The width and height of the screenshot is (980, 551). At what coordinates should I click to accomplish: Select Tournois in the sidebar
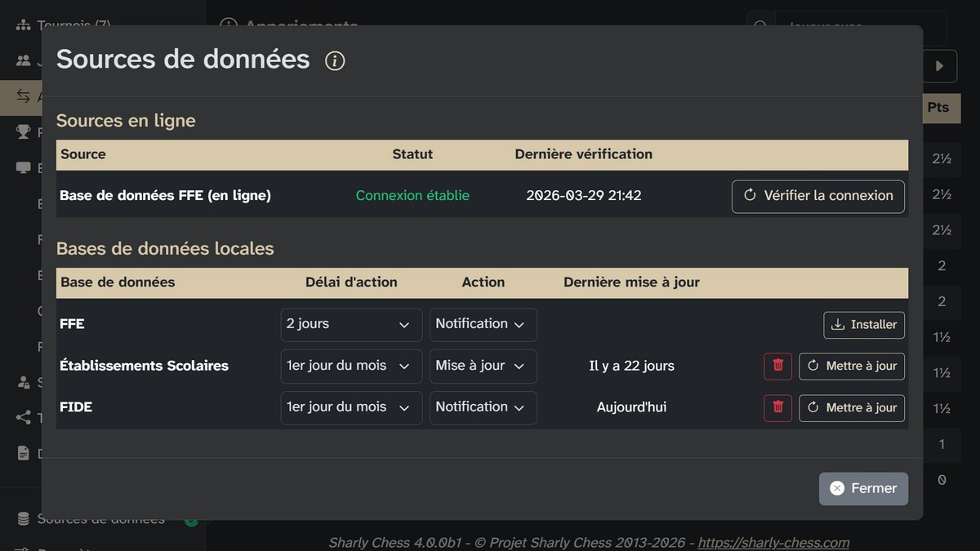click(73, 25)
